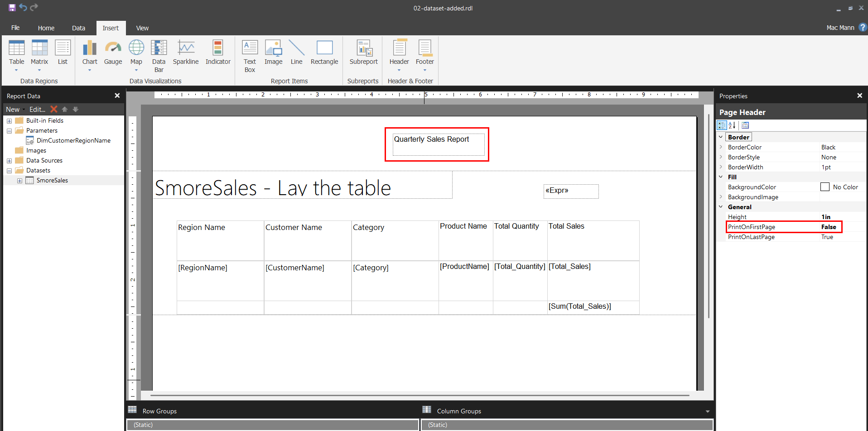Select the [Sum(Total_Sales)] cell
Screen dimensions: 868x431
(593, 307)
